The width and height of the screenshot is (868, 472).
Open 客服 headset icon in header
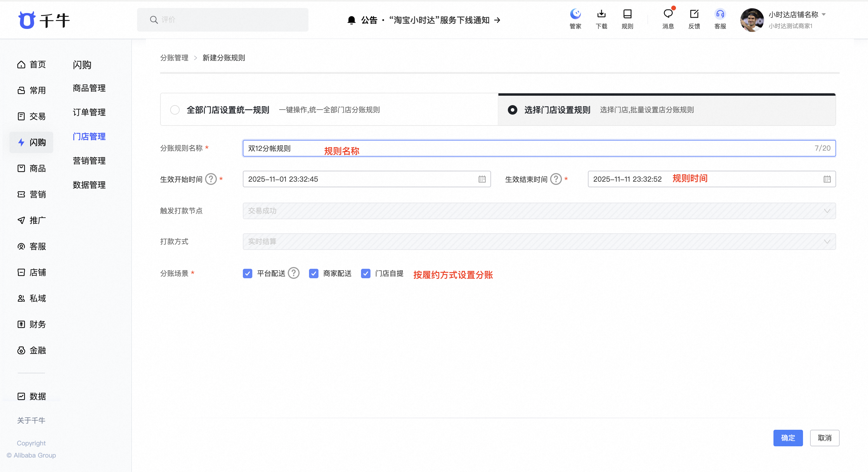720,14
